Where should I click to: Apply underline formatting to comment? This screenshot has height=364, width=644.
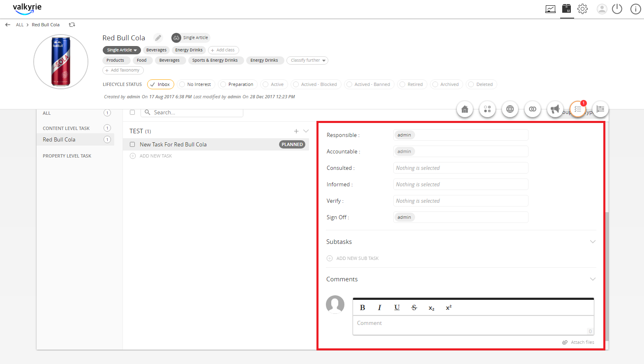pos(397,308)
